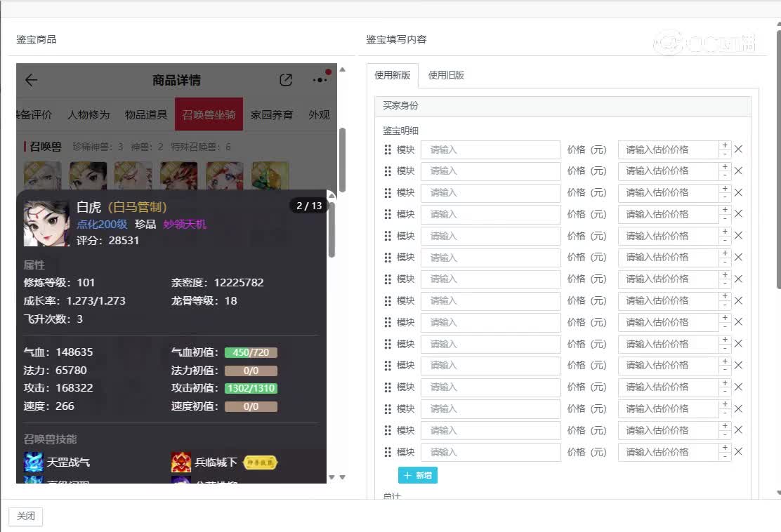Screen dimensions: 781x532
Task: Select the first summon thumbnail under 召唤兽
Action: [x=43, y=175]
